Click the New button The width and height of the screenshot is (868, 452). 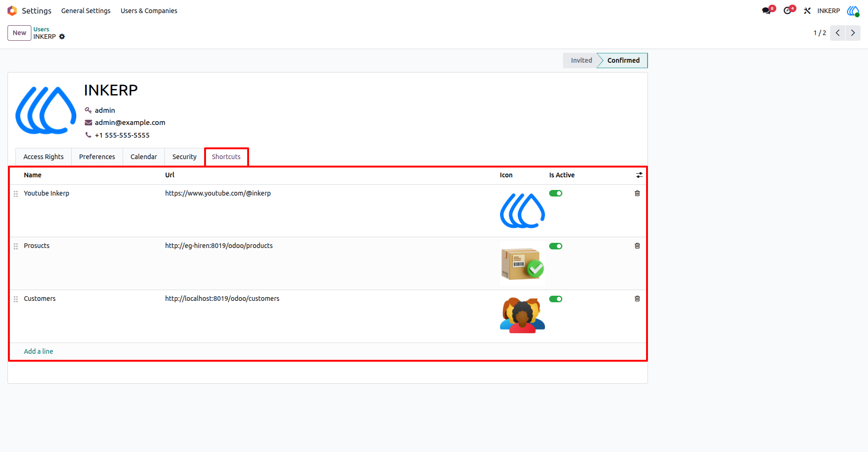(19, 33)
